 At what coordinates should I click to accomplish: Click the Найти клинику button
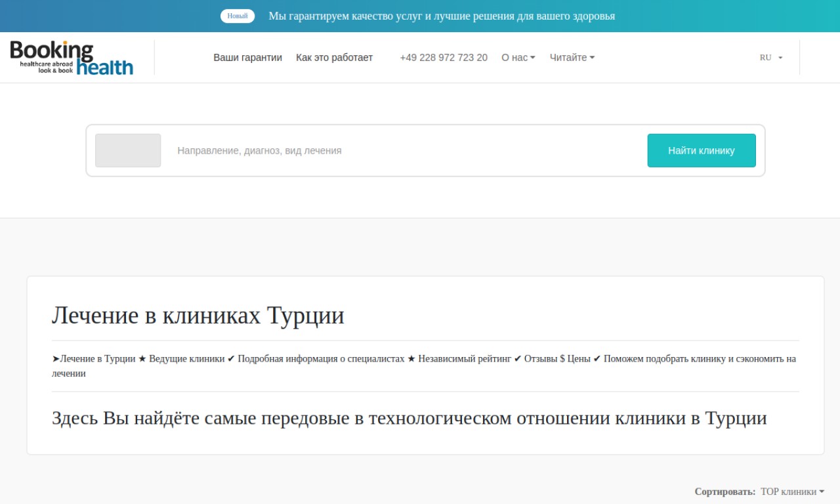pos(702,150)
